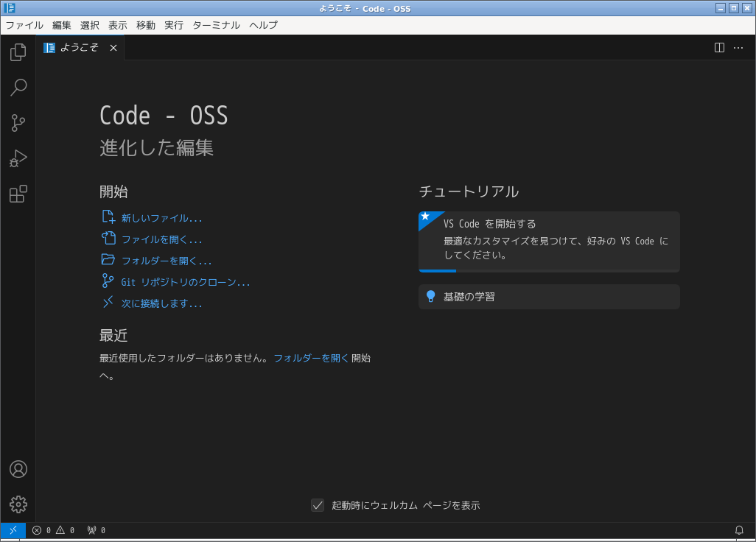756x542 pixels.
Task: Click the folder icon beside フォルダーを開く
Action: pos(108,259)
